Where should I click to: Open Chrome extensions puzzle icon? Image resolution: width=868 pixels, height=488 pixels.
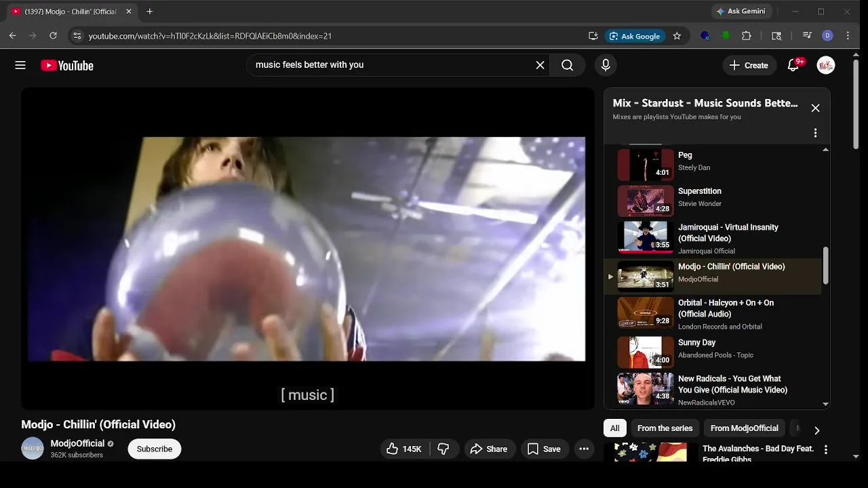747,36
